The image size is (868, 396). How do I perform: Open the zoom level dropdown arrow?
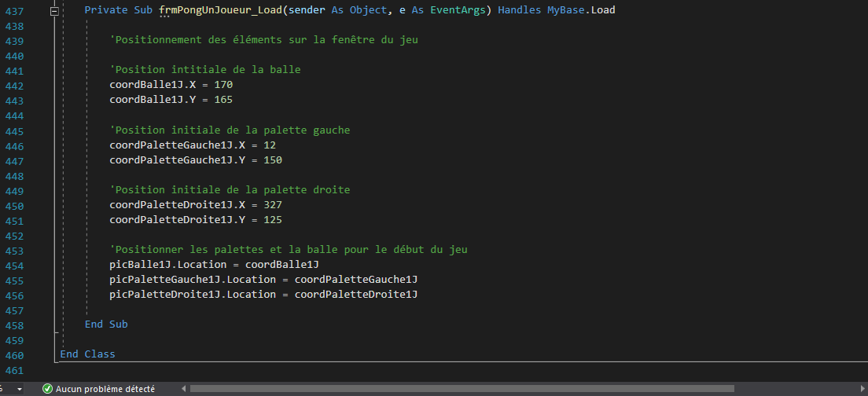[20, 390]
